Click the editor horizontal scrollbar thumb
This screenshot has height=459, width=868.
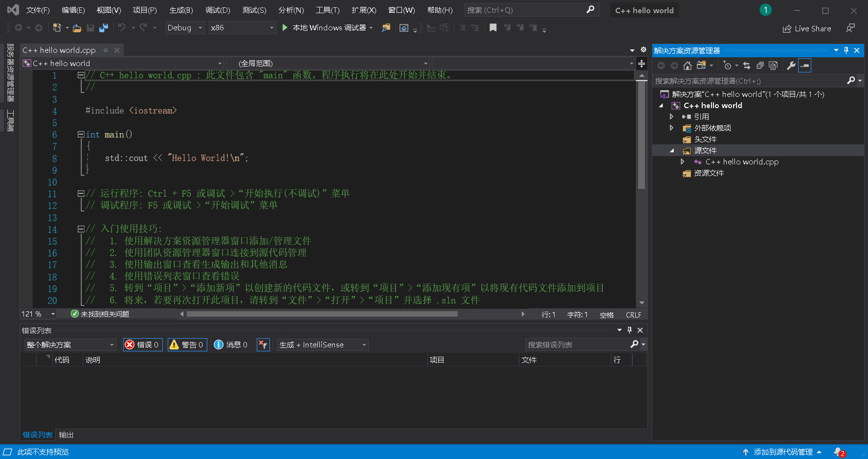pos(322,314)
